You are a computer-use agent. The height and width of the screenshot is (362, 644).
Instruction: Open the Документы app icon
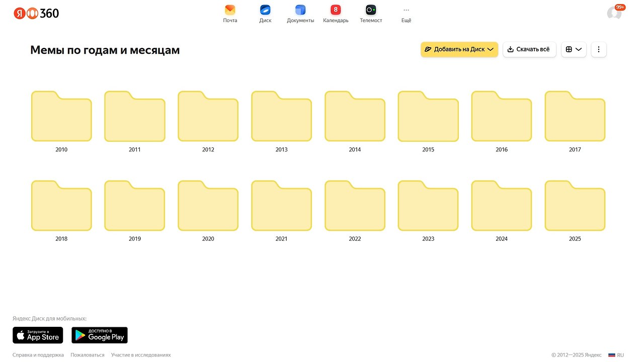click(x=300, y=10)
